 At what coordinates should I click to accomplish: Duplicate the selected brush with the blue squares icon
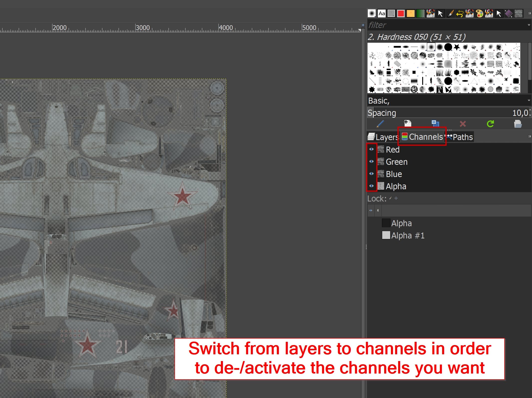click(435, 124)
